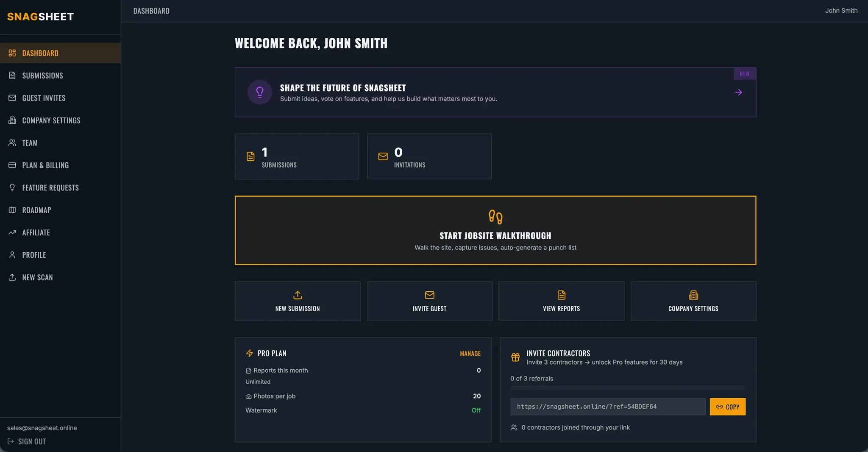Click Manage on the Pro Plan card

[470, 353]
